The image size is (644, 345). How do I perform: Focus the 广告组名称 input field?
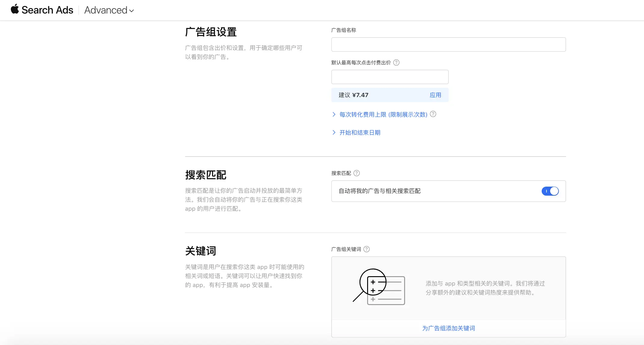pos(448,44)
